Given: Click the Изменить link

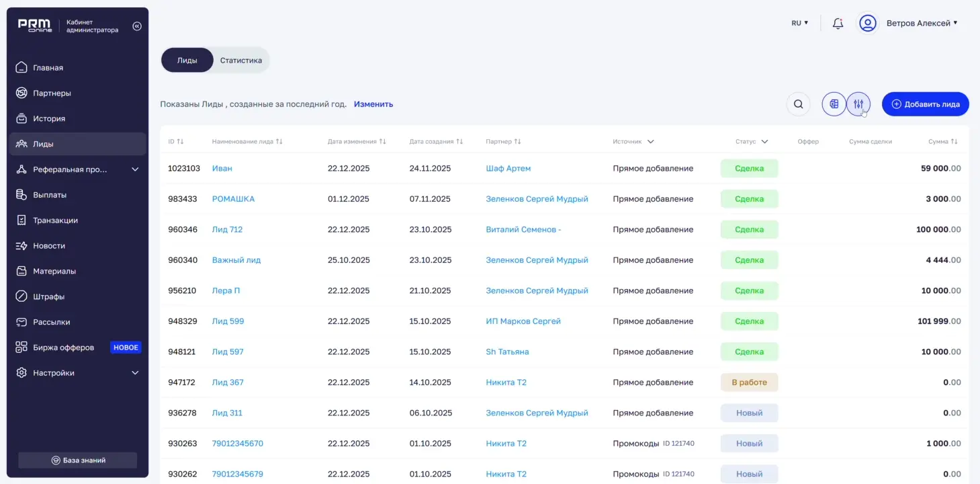Looking at the screenshot, I should pyautogui.click(x=373, y=104).
